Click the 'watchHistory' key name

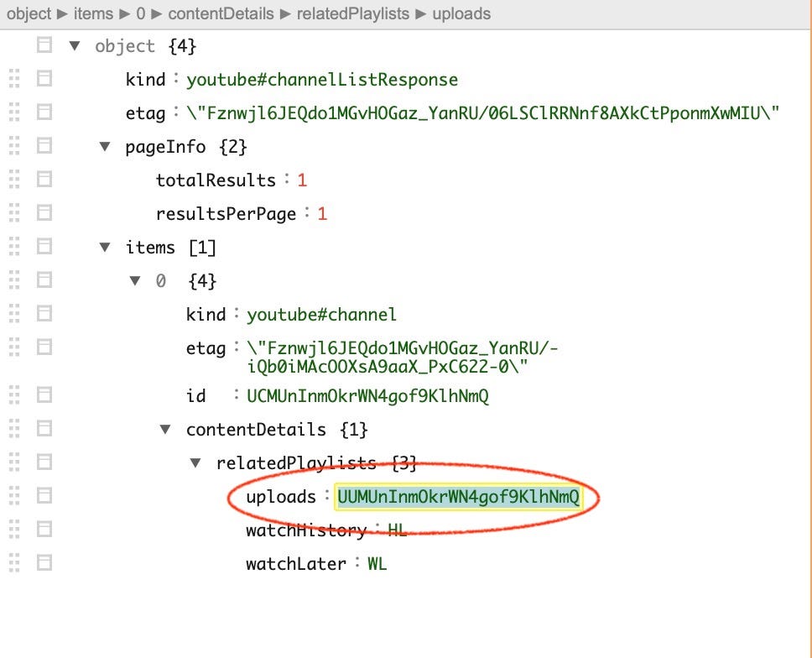306,530
